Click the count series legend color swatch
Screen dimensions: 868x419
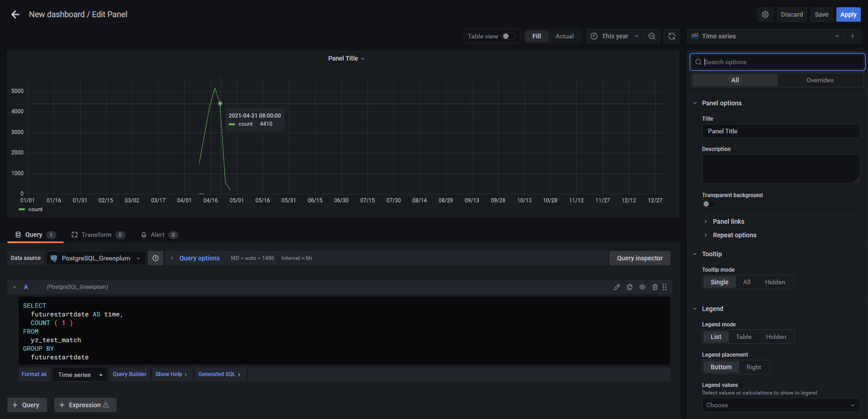22,209
